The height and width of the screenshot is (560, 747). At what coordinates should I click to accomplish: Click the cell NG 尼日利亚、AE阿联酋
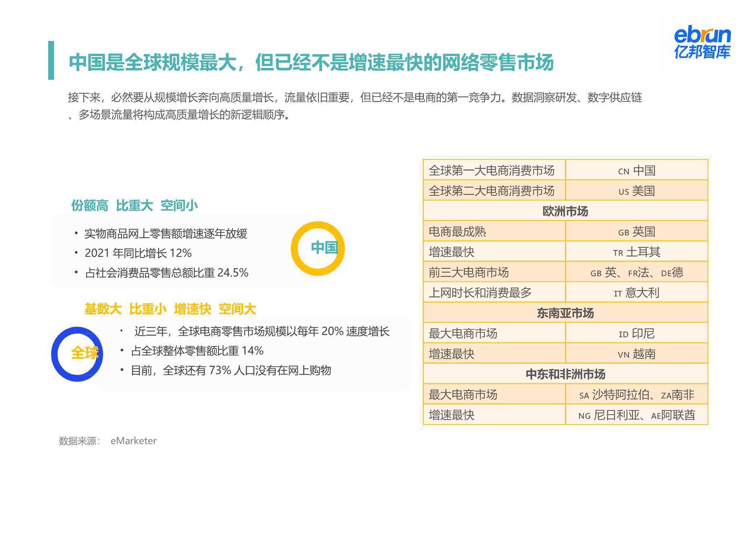(637, 414)
